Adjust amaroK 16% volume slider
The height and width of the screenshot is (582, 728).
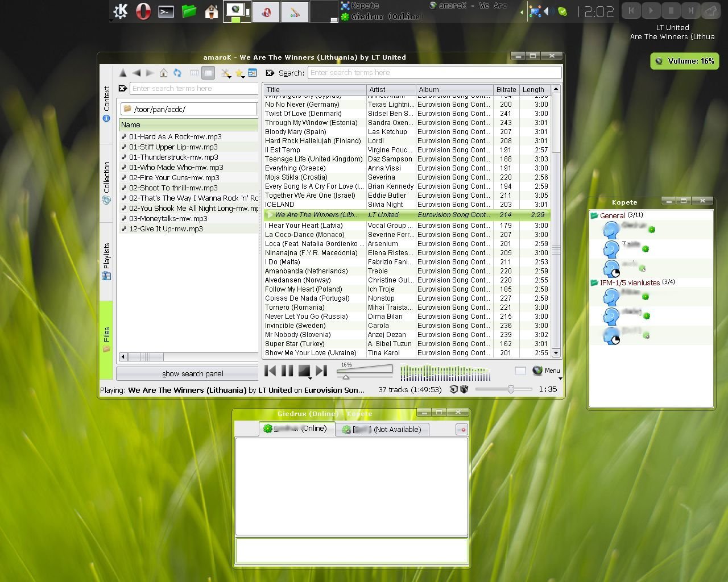365,372
